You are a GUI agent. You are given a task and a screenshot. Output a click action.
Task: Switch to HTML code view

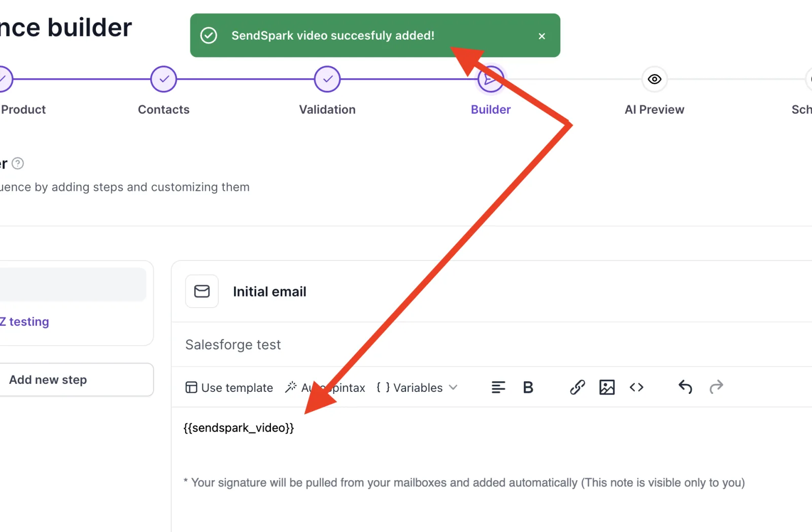[636, 387]
